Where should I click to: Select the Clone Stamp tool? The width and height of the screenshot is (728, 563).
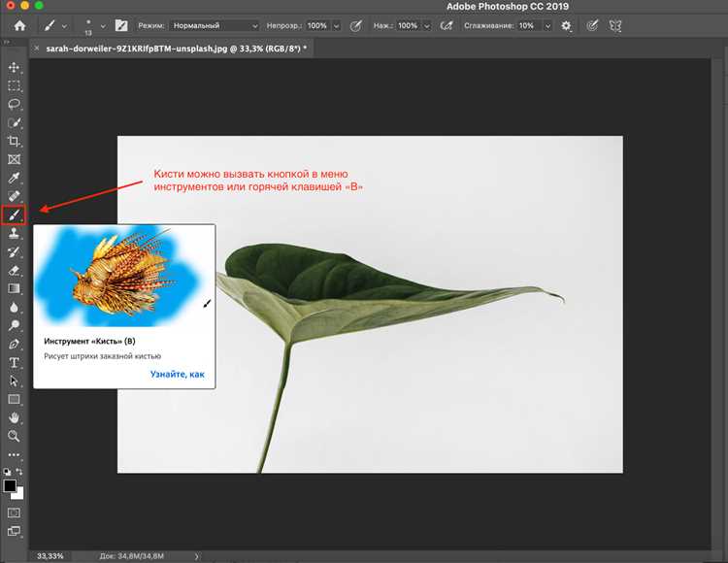tap(14, 233)
